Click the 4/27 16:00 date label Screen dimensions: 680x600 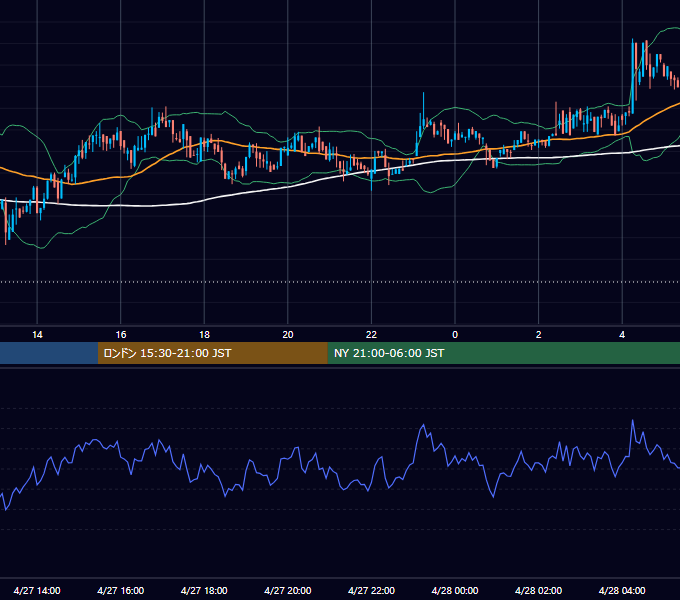click(121, 590)
